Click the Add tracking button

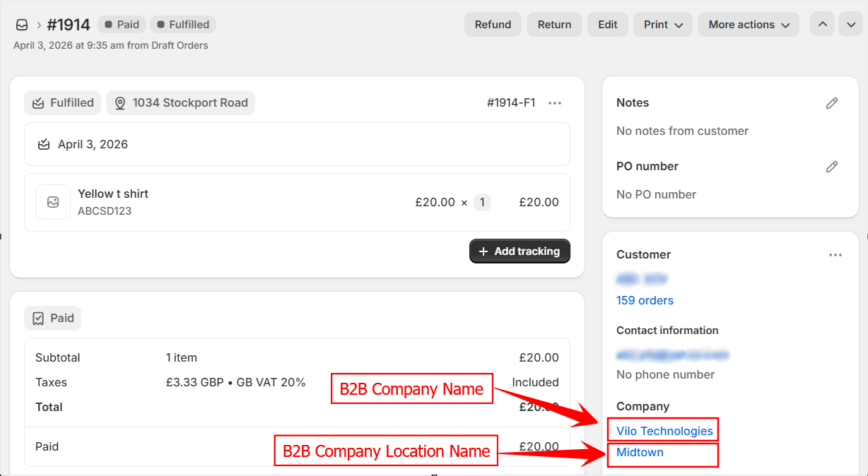pos(520,251)
